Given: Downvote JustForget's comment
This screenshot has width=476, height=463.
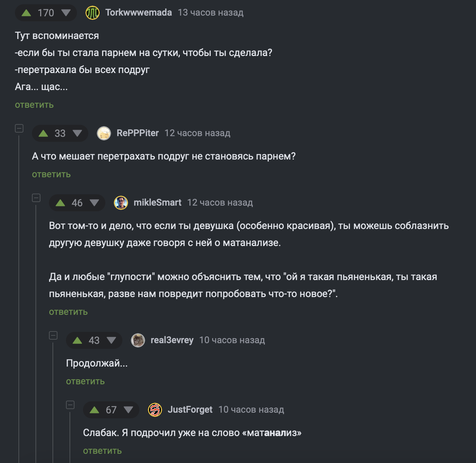Looking at the screenshot, I should (x=128, y=410).
